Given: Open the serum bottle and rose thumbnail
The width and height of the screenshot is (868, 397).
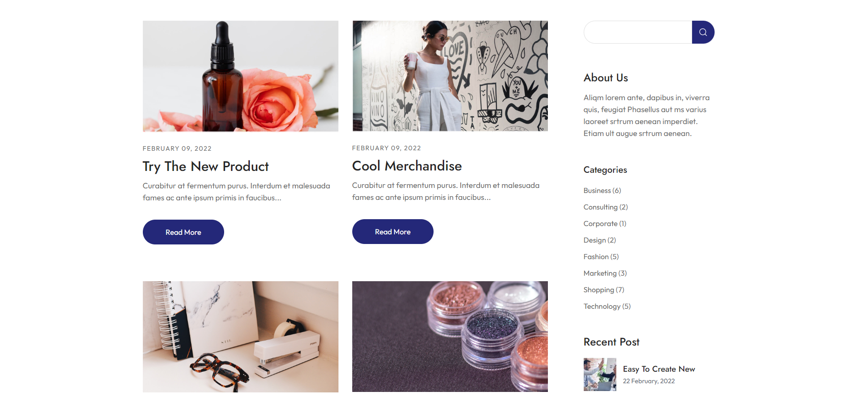Looking at the screenshot, I should pos(241,76).
